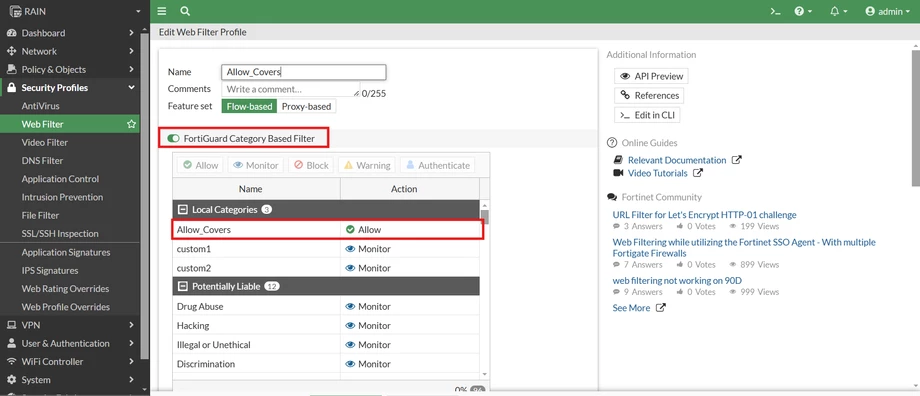Click the search magnifier icon

pos(185,11)
